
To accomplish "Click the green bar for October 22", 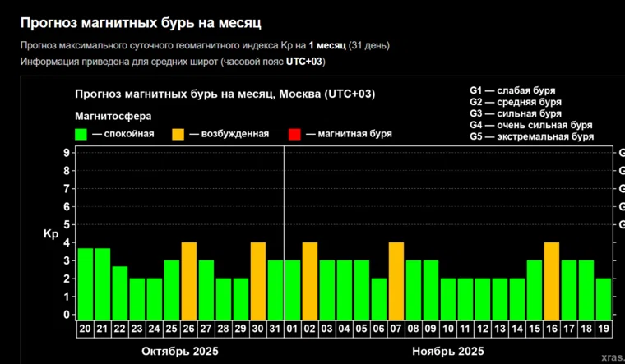I will (119, 293).
